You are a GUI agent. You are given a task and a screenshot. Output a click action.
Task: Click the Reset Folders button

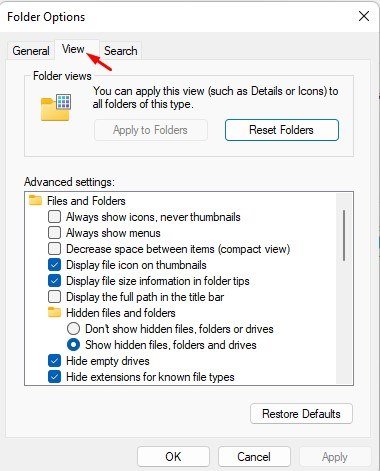click(x=282, y=130)
